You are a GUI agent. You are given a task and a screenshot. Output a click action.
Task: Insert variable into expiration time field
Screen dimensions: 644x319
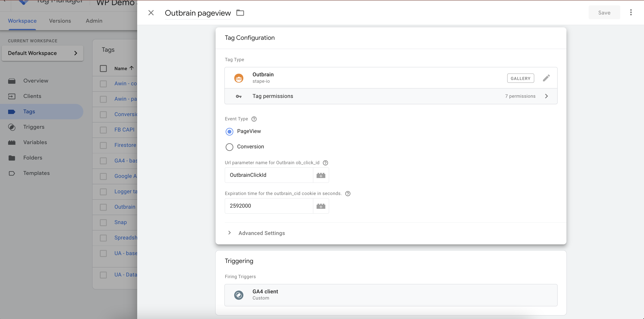point(321,206)
